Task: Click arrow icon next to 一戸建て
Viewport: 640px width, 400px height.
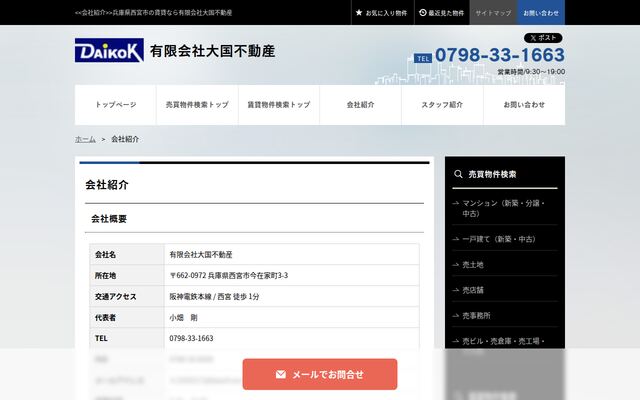Action: tap(456, 239)
